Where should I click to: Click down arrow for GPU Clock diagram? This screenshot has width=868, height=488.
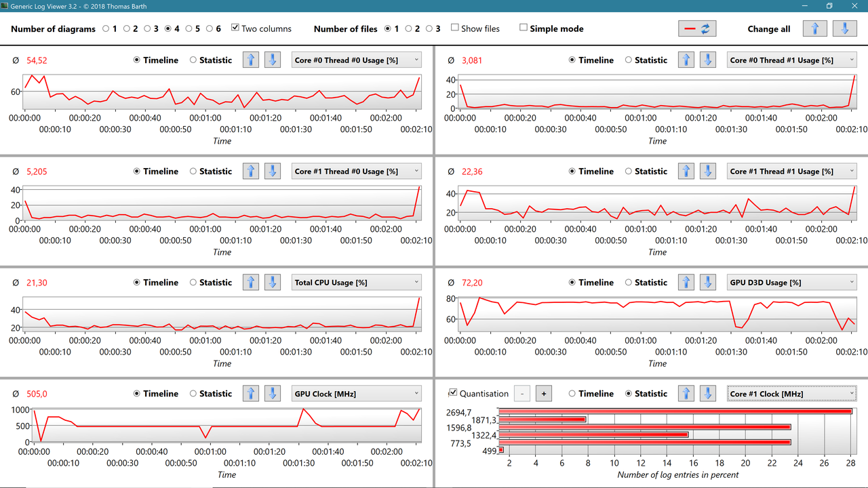273,393
